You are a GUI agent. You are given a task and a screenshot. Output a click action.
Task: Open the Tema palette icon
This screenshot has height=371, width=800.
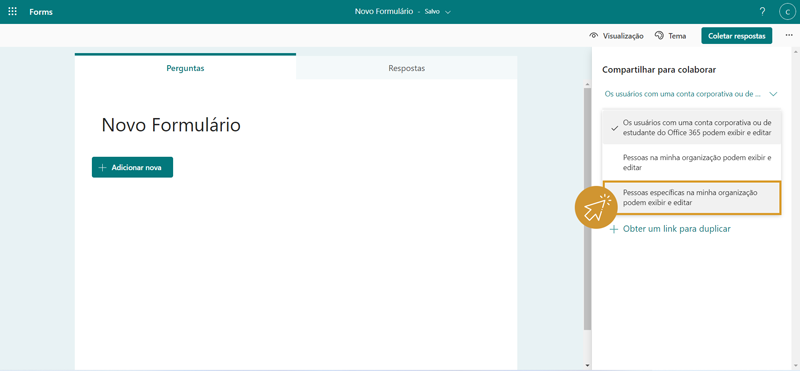coord(659,36)
